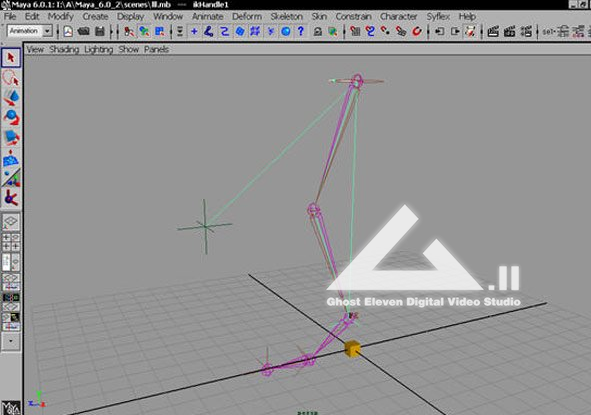Toggle select by object type mode
Image resolution: width=591 pixels, height=415 pixels.
144,31
